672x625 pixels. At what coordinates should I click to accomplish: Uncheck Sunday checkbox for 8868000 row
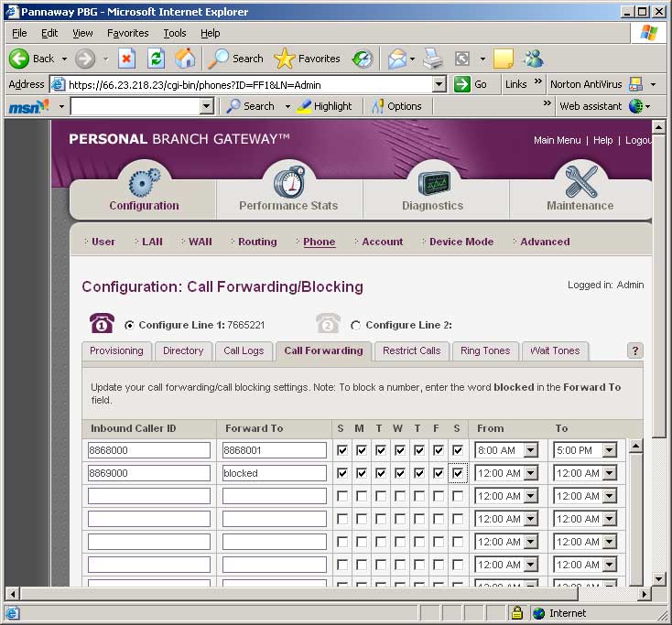click(x=342, y=450)
